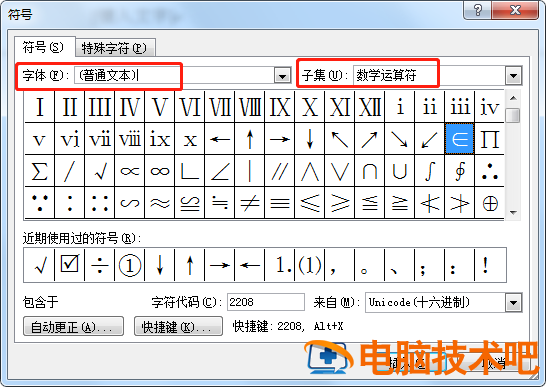546x387 pixels.
Task: Select the infinity symbol ∞
Action: click(x=159, y=171)
